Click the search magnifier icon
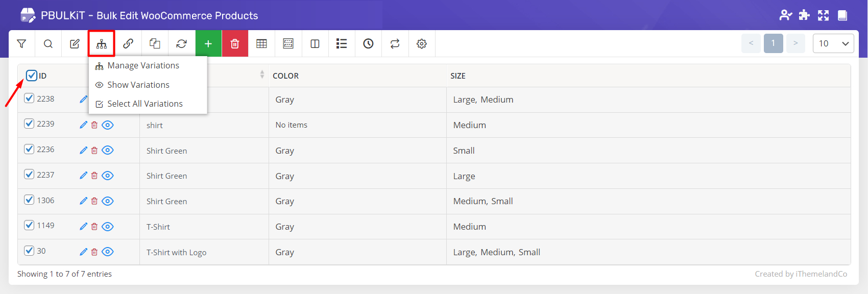This screenshot has height=294, width=868. click(x=48, y=44)
